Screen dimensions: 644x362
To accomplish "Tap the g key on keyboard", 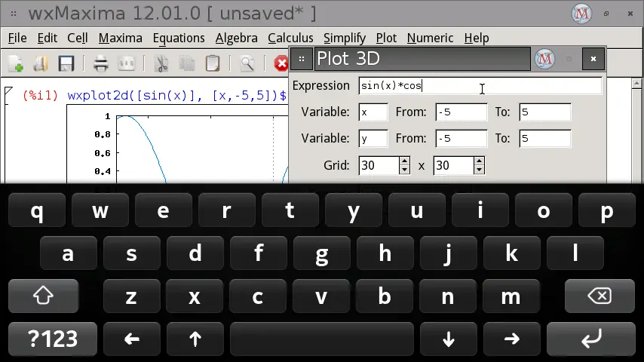I will point(321,253).
